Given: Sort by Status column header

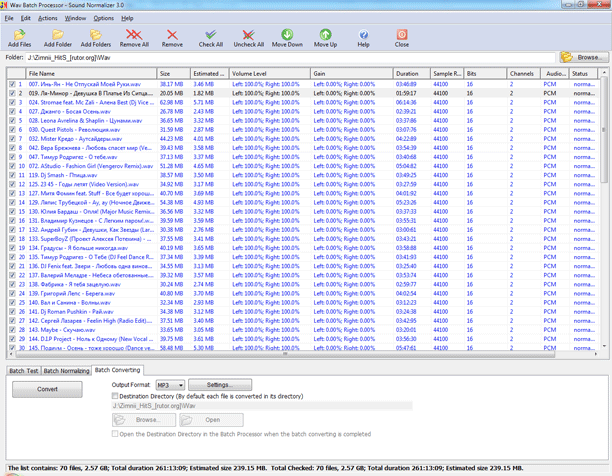Looking at the screenshot, I should [x=583, y=73].
